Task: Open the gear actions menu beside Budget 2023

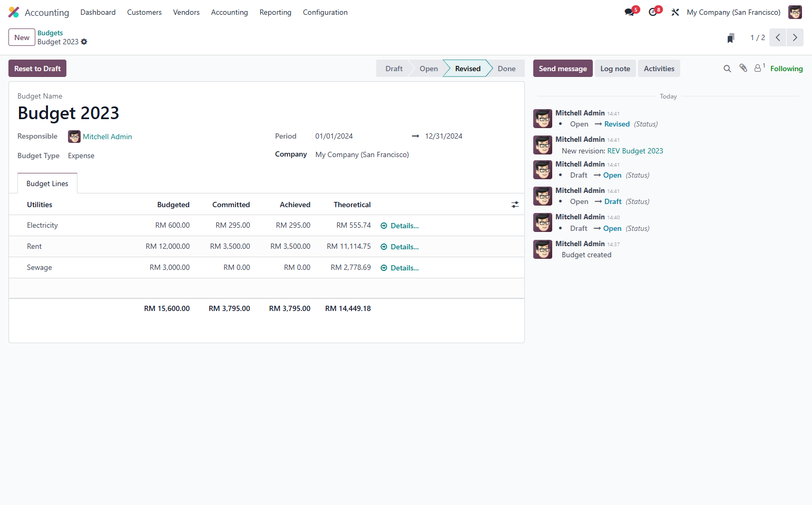Action: (84, 42)
